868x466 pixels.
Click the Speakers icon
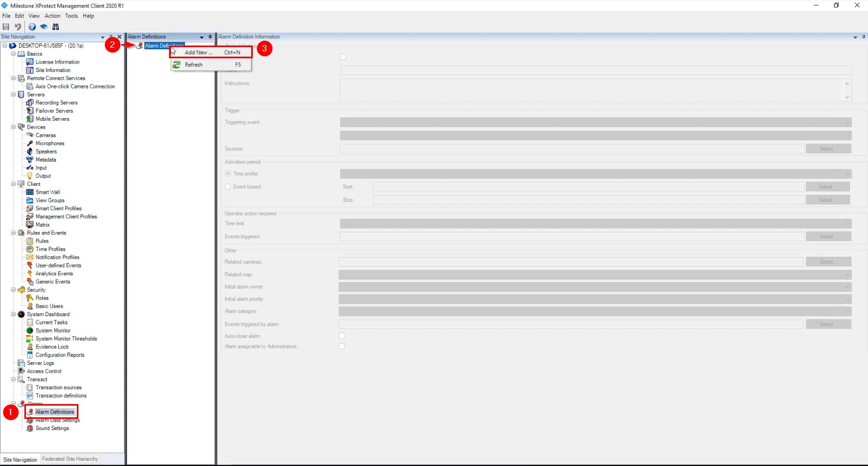click(x=30, y=151)
